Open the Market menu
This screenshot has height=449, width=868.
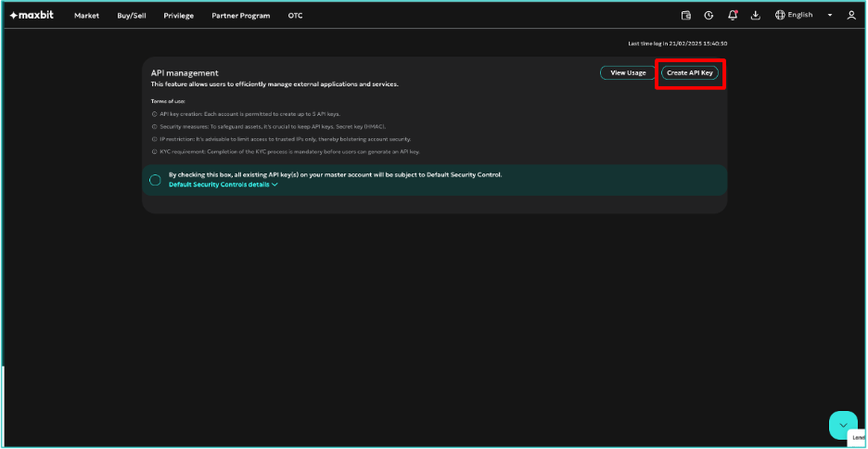click(86, 16)
